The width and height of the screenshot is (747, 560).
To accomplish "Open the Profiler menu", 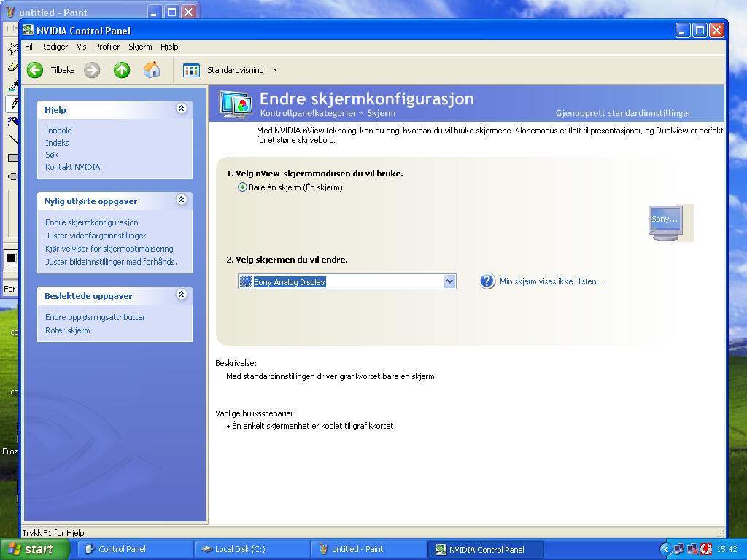I will [x=107, y=47].
